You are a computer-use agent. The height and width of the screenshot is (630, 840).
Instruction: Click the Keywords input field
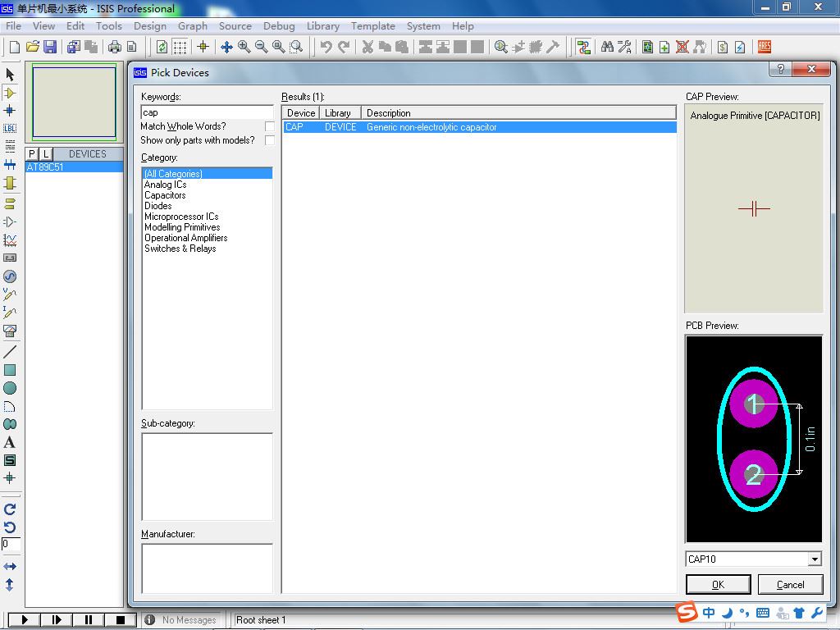[207, 112]
